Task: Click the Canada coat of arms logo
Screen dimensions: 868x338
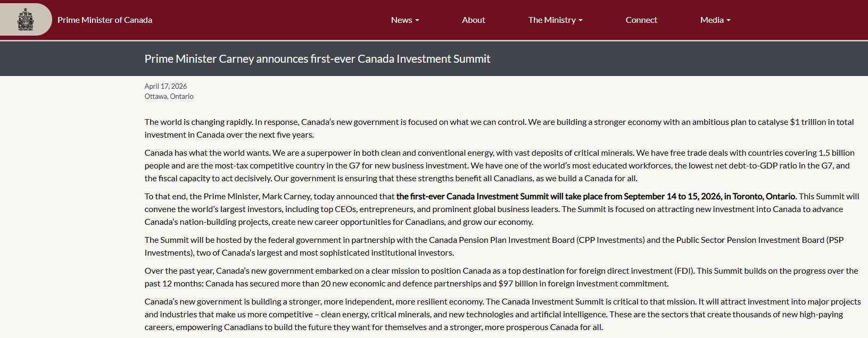Action: (x=26, y=20)
